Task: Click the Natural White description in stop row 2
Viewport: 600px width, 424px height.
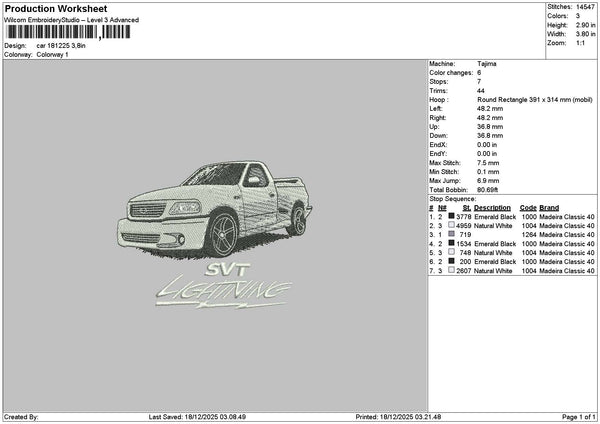Action: click(493, 226)
